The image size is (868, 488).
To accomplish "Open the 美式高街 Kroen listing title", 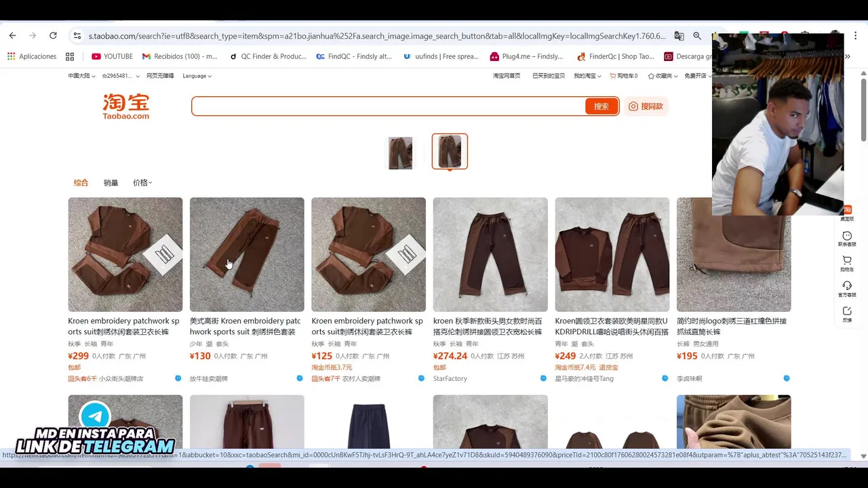I will click(245, 327).
